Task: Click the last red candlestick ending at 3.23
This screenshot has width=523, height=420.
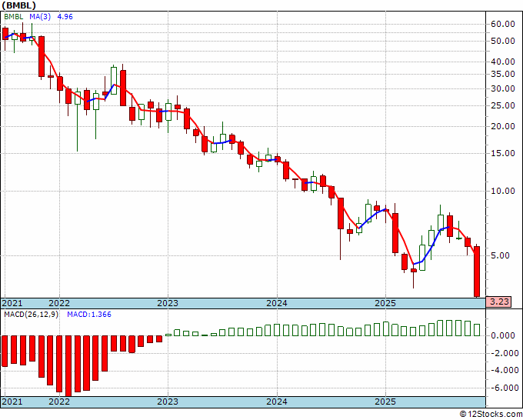Action: pos(477,272)
